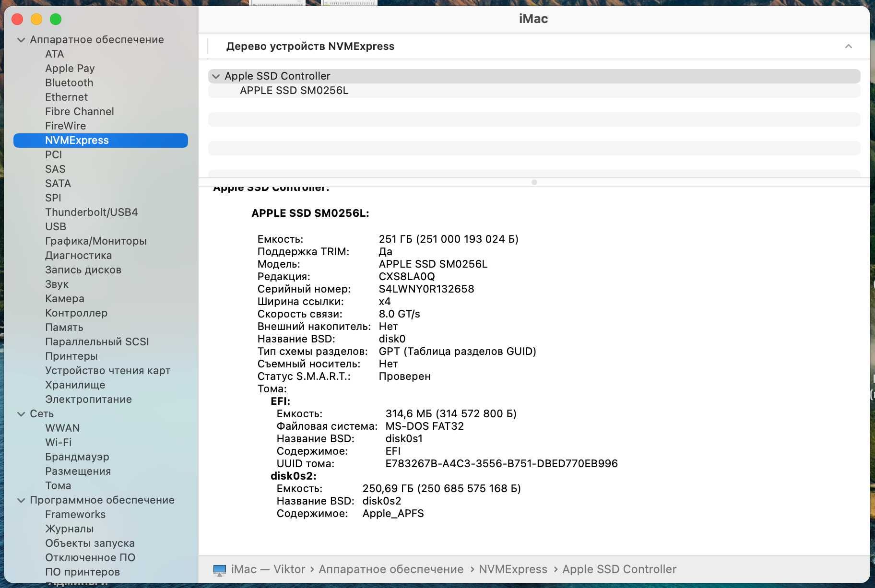Open Запись дисков section
Viewport: 875px width, 588px height.
tap(83, 270)
